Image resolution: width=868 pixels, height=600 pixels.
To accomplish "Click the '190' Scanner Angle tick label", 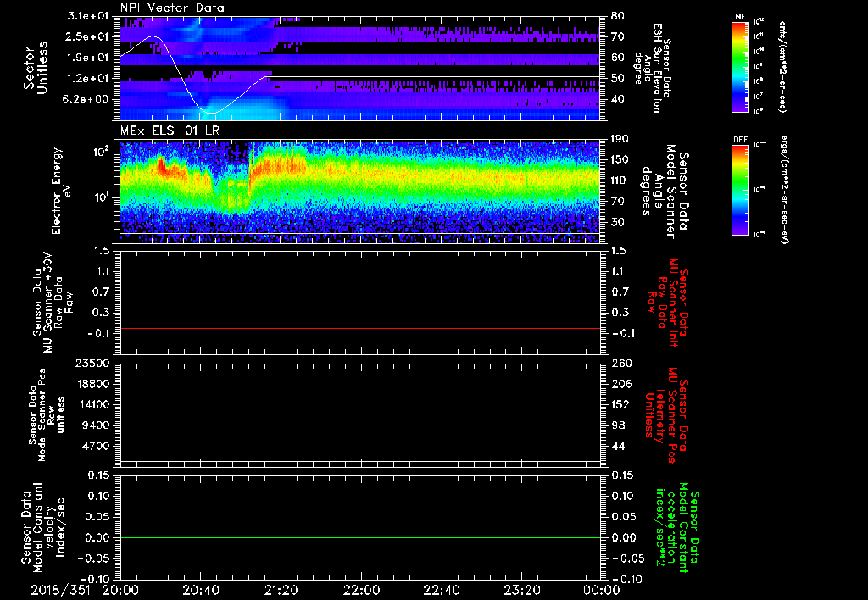I will [620, 139].
